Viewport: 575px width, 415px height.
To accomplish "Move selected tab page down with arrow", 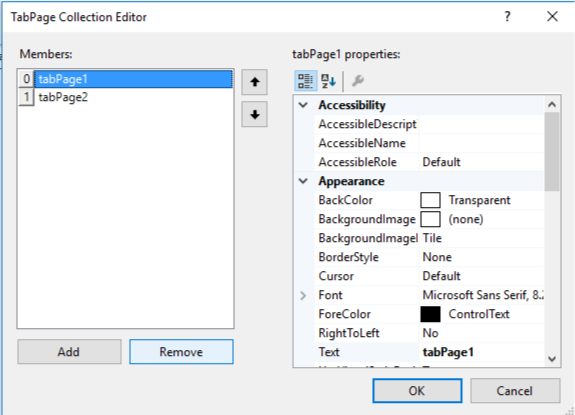I will [254, 114].
